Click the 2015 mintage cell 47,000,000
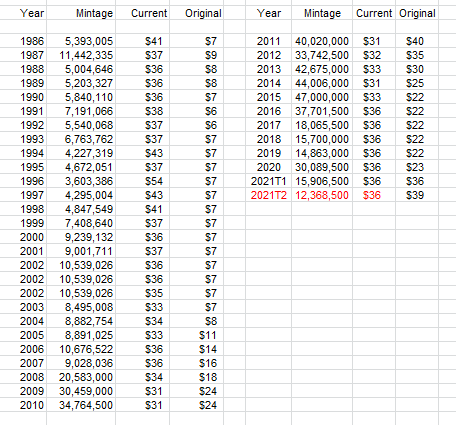The image size is (456, 425). coord(322,97)
